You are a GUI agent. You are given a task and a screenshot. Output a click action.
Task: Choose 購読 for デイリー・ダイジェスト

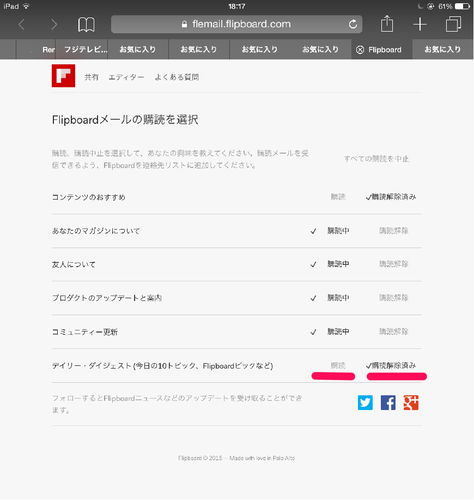pos(338,365)
